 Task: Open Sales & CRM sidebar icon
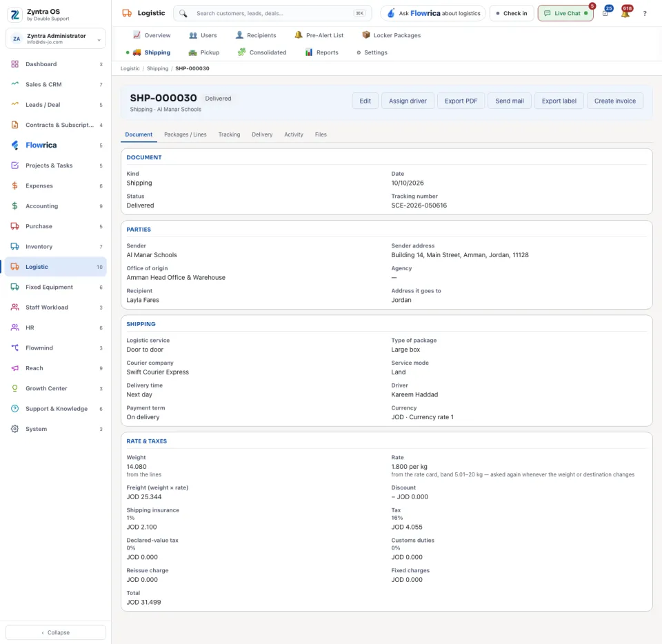pyautogui.click(x=14, y=84)
